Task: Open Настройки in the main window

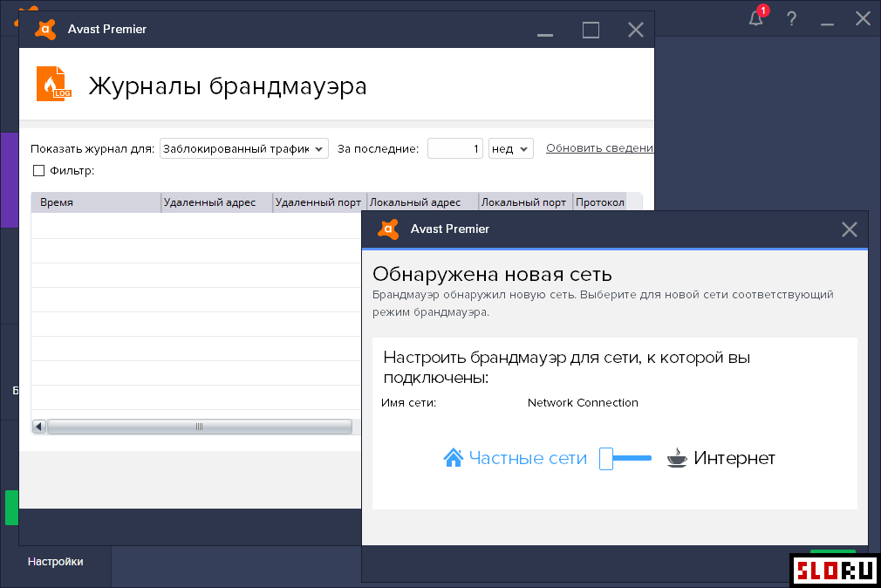Action: 56,562
